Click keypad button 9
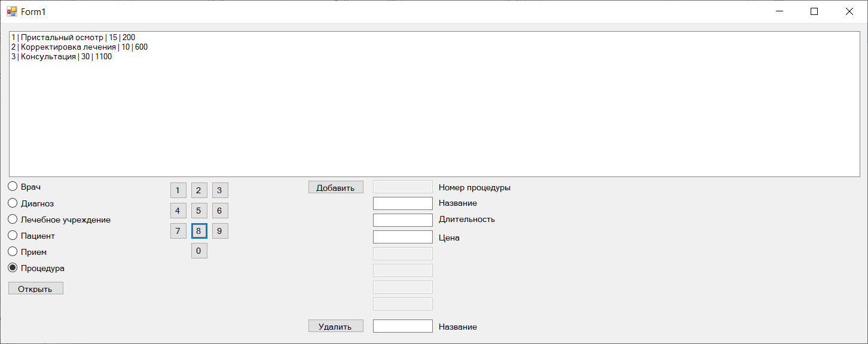This screenshot has height=344, width=868. (x=220, y=231)
